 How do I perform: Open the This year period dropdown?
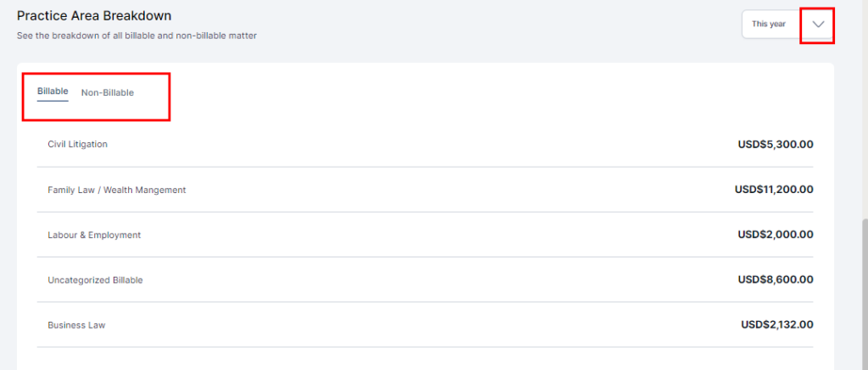point(770,25)
